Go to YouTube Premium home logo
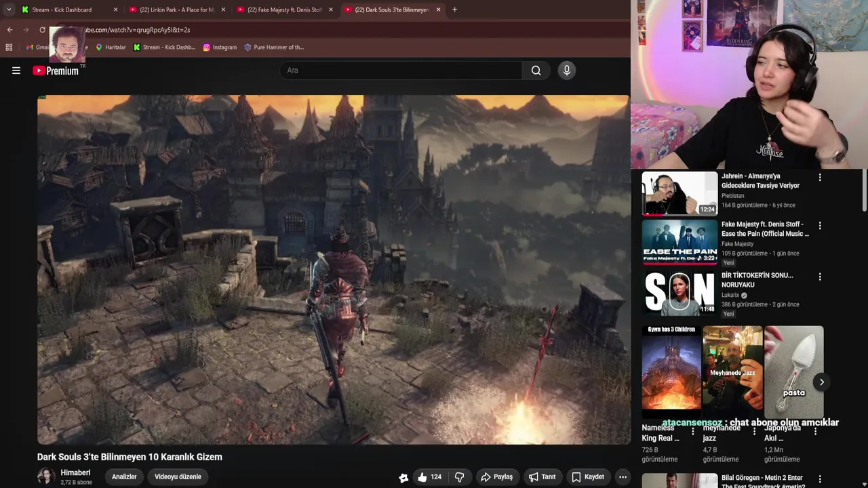 coord(56,70)
